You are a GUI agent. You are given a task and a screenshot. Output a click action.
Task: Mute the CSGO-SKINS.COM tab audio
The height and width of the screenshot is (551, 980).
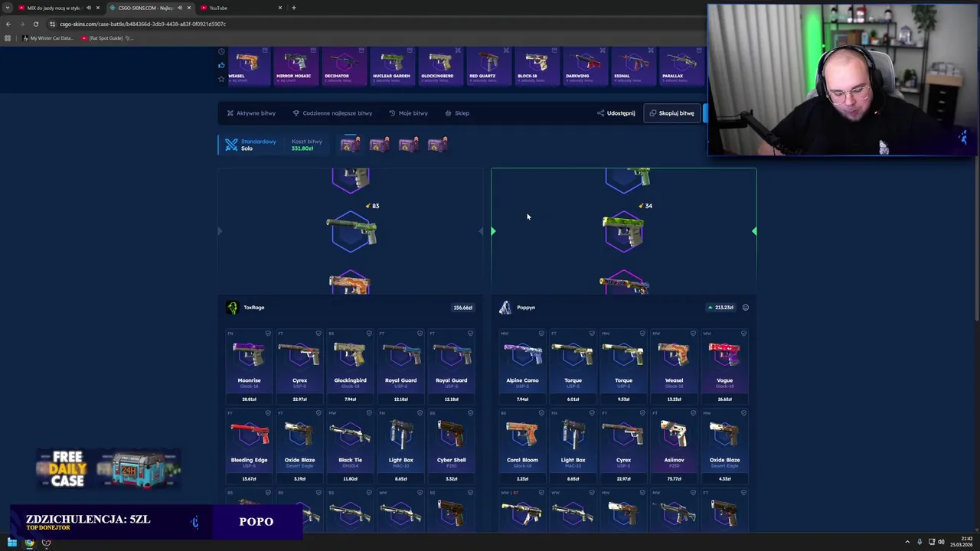coord(180,8)
